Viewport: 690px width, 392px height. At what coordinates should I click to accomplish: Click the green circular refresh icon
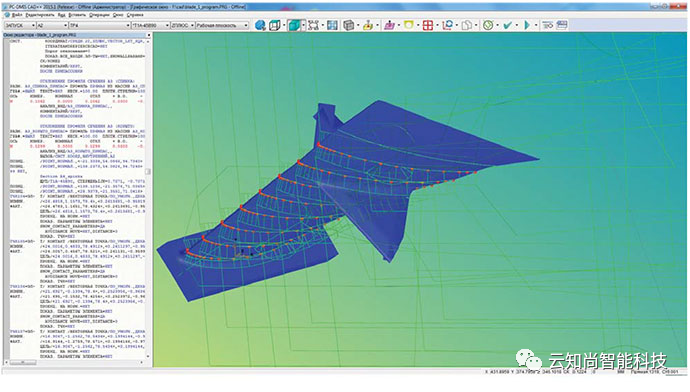click(488, 25)
